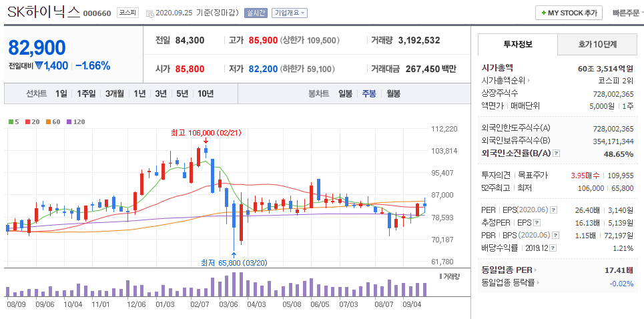Image resolution: width=644 pixels, height=319 pixels.
Task: Select the 3년 line chart period
Action: coord(161,93)
